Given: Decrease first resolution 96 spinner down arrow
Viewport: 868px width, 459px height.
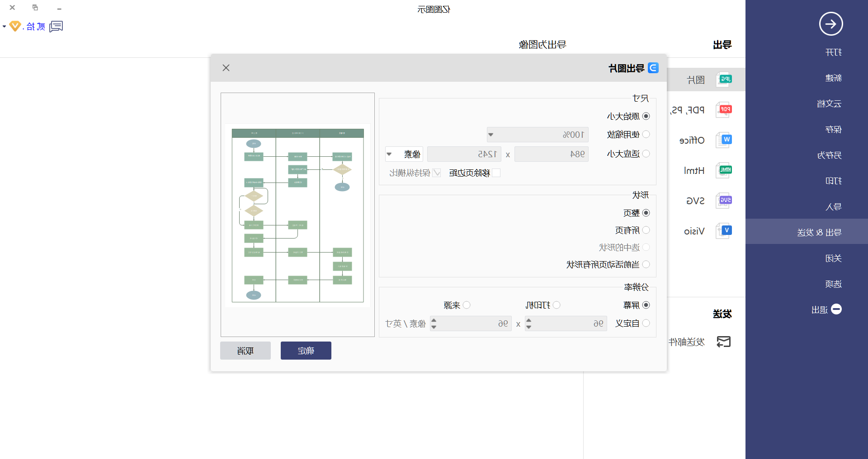Looking at the screenshot, I should (529, 327).
